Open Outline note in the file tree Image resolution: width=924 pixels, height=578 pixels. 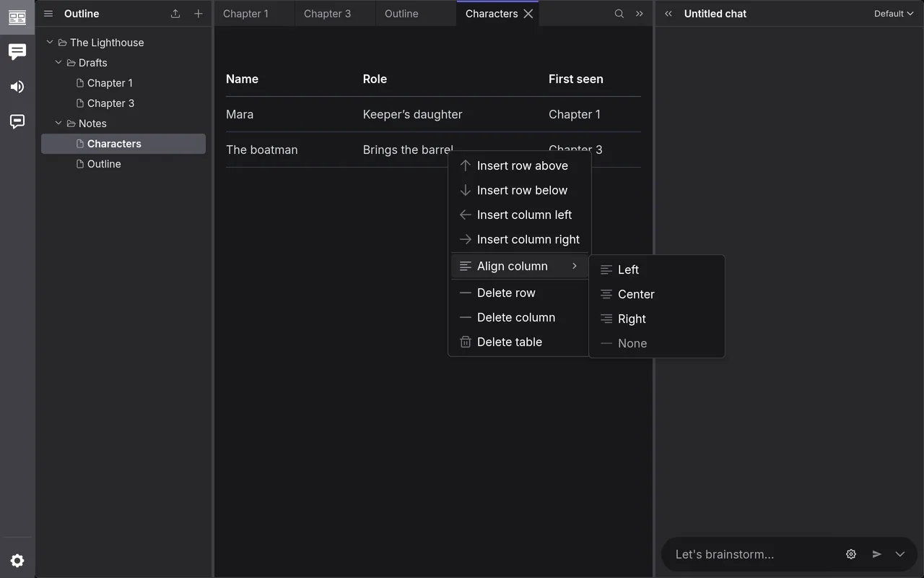click(x=123, y=164)
